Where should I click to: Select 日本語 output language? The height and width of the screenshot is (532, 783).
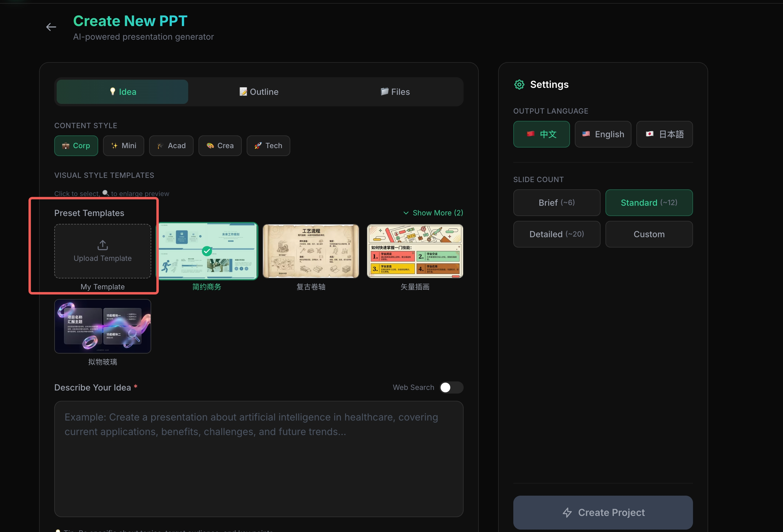pos(664,134)
